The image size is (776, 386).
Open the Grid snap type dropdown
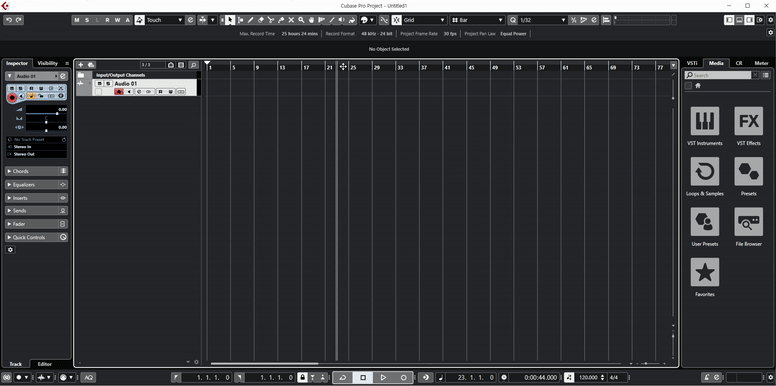pyautogui.click(x=425, y=20)
